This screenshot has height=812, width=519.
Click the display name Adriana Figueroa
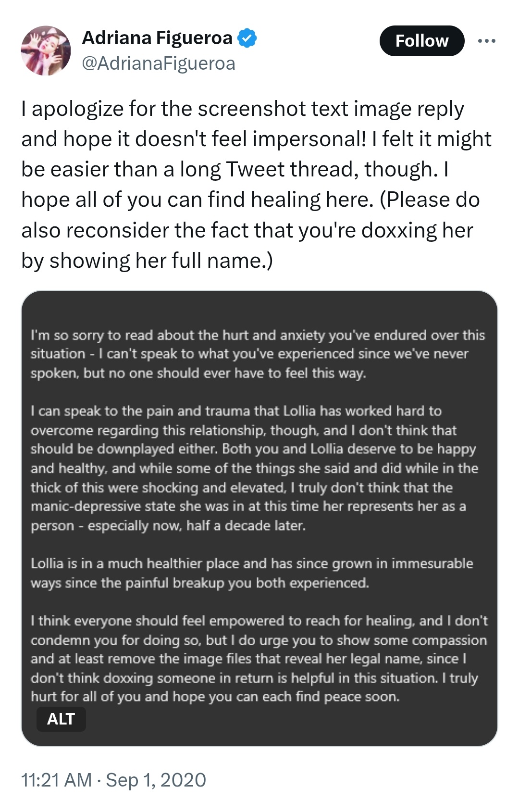tap(157, 38)
